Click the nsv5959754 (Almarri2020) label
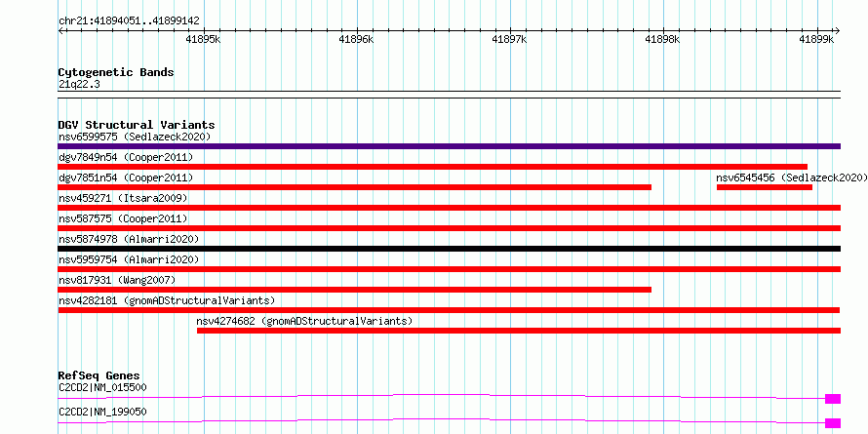The width and height of the screenshot is (868, 434). (x=129, y=259)
